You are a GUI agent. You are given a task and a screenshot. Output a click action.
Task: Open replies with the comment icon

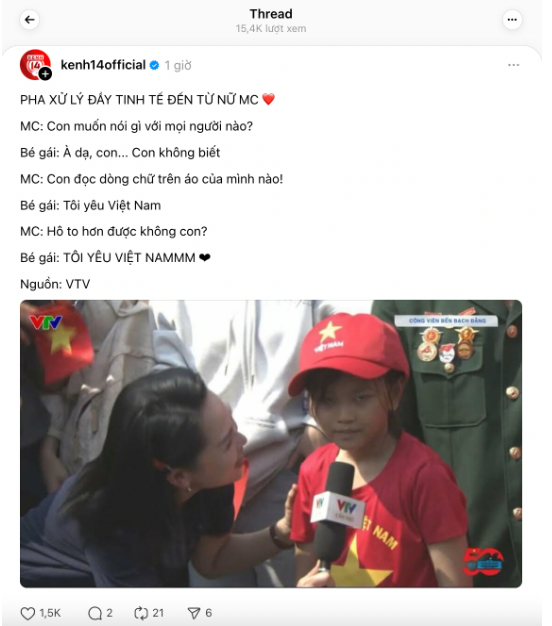(x=95, y=613)
